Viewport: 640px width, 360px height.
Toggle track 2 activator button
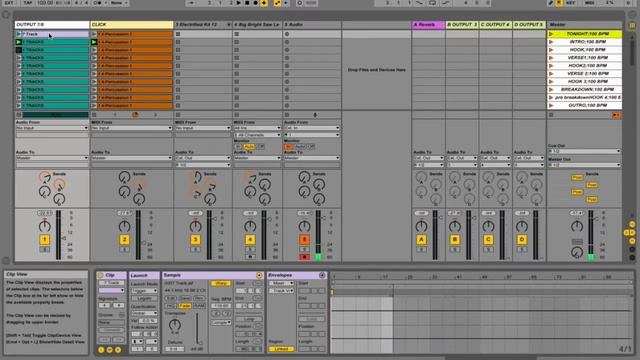click(x=124, y=240)
